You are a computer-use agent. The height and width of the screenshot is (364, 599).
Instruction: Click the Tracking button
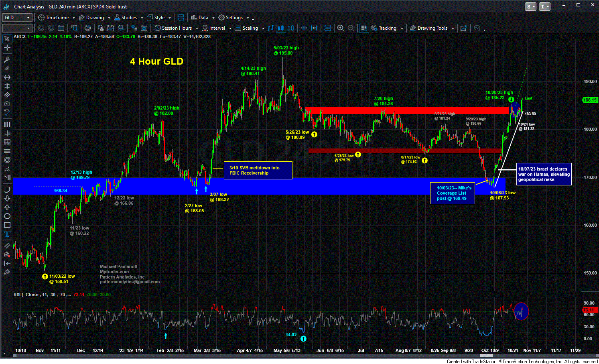click(384, 28)
